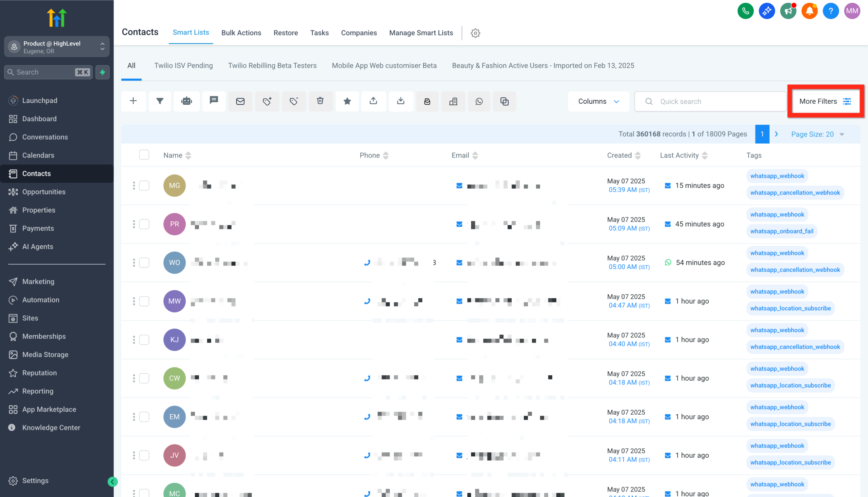Open the phone dialer in the header
Image resolution: width=868 pixels, height=497 pixels.
tap(746, 11)
